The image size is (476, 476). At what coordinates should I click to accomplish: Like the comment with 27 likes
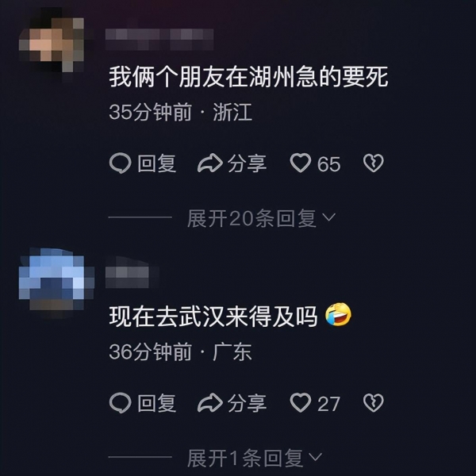point(301,402)
